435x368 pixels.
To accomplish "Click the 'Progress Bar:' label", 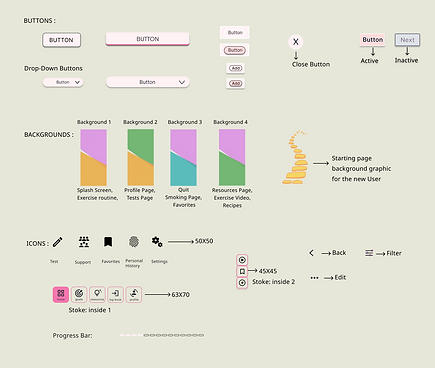I will (72, 336).
